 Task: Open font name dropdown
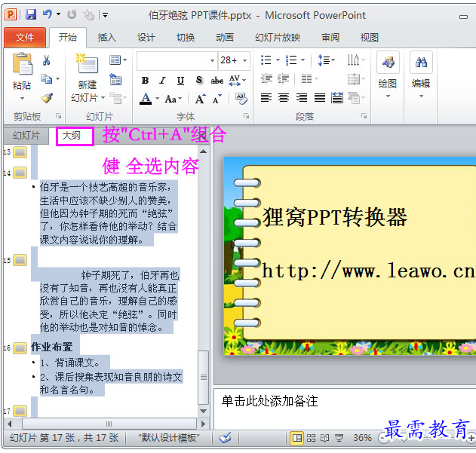[x=212, y=60]
